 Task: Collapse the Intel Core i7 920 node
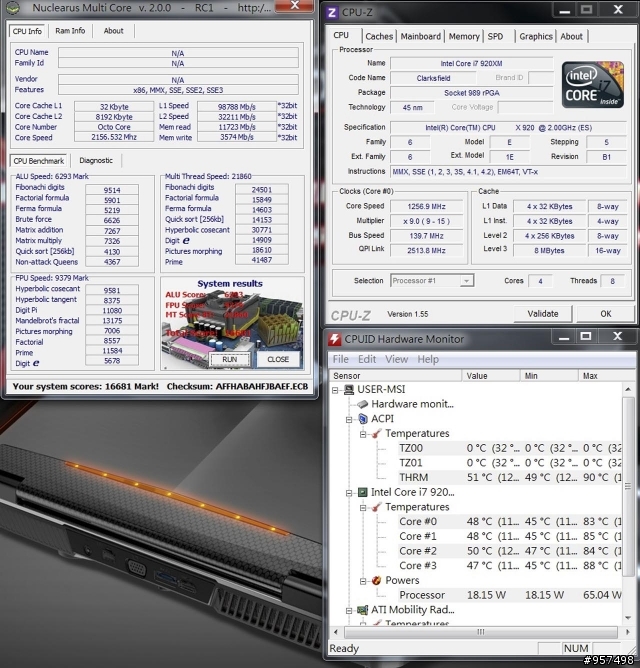(349, 493)
